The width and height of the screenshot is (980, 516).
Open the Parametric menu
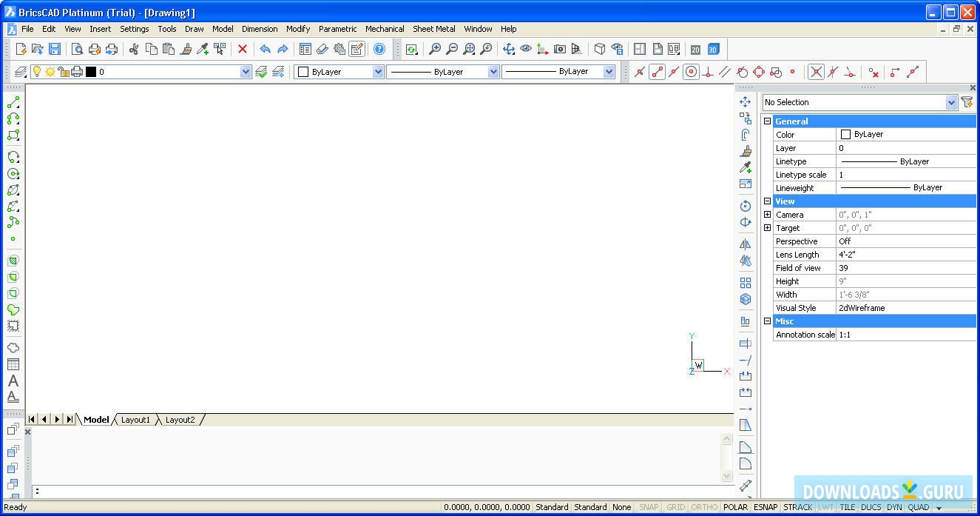pos(338,29)
